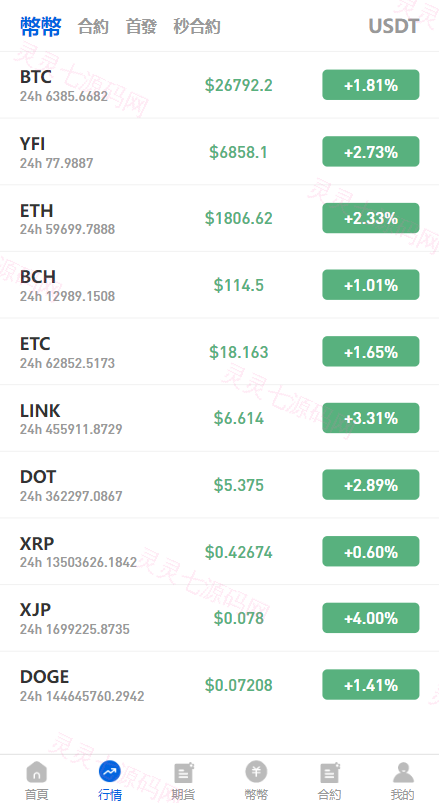
Task: Switch to the 合約 top tab
Action: coord(93,26)
